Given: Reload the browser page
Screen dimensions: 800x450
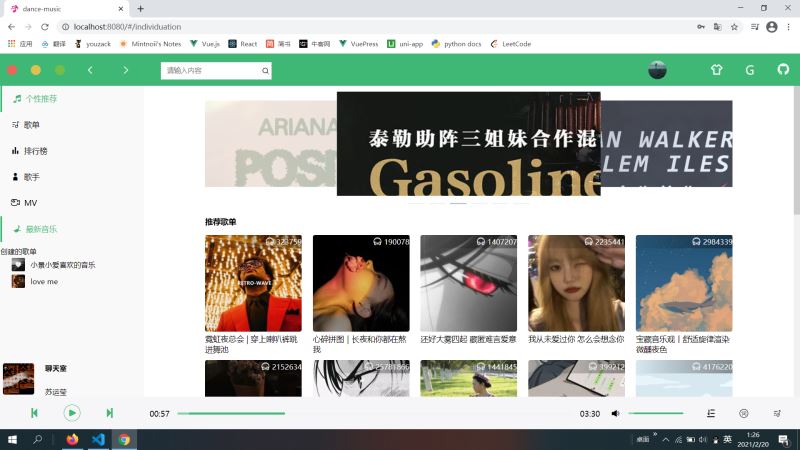Looking at the screenshot, I should [45, 27].
